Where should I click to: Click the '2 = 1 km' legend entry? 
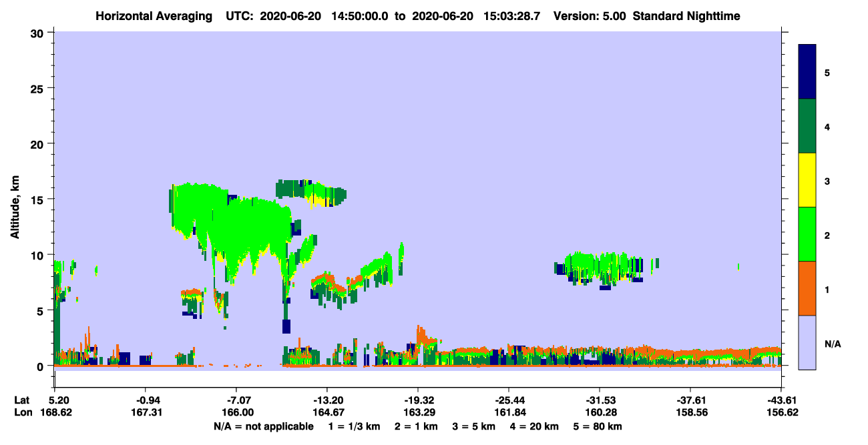[x=415, y=426]
